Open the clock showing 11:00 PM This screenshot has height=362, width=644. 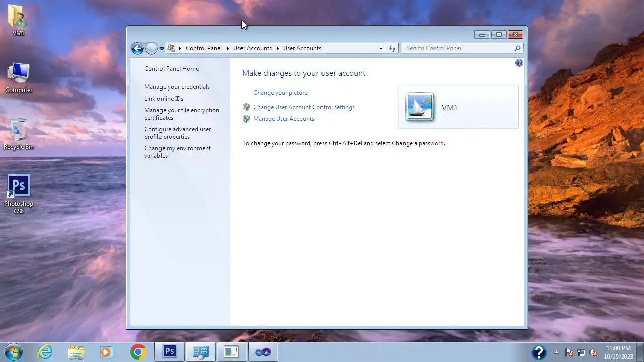point(618,352)
